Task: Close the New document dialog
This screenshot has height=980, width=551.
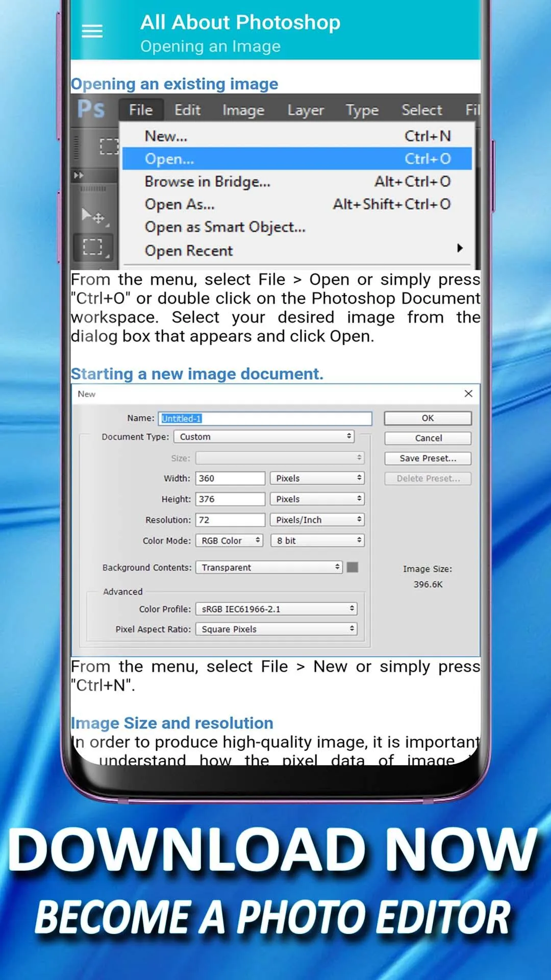Action: (x=468, y=394)
